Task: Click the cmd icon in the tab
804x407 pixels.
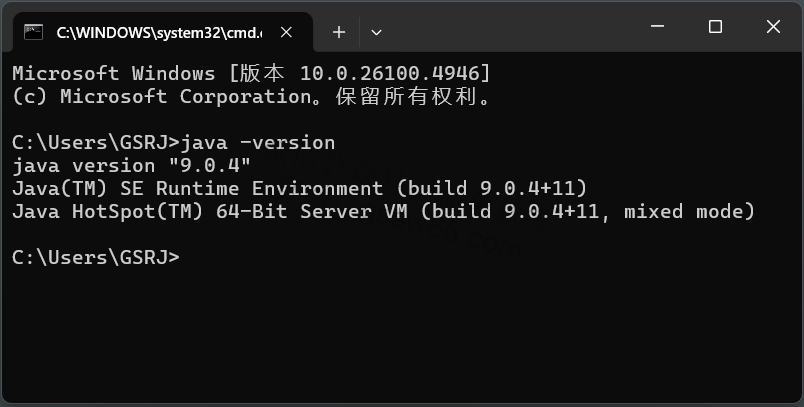Action: point(34,32)
